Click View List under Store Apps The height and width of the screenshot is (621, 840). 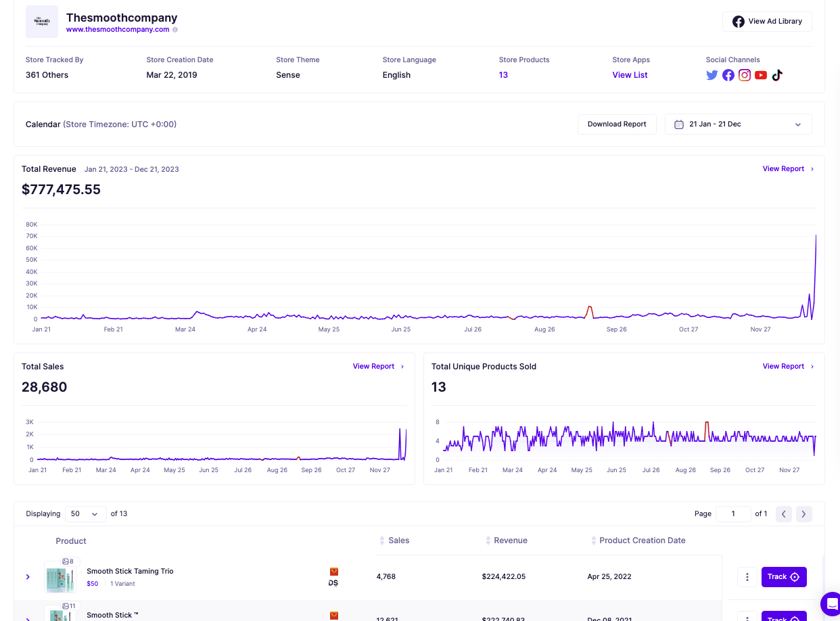[630, 74]
